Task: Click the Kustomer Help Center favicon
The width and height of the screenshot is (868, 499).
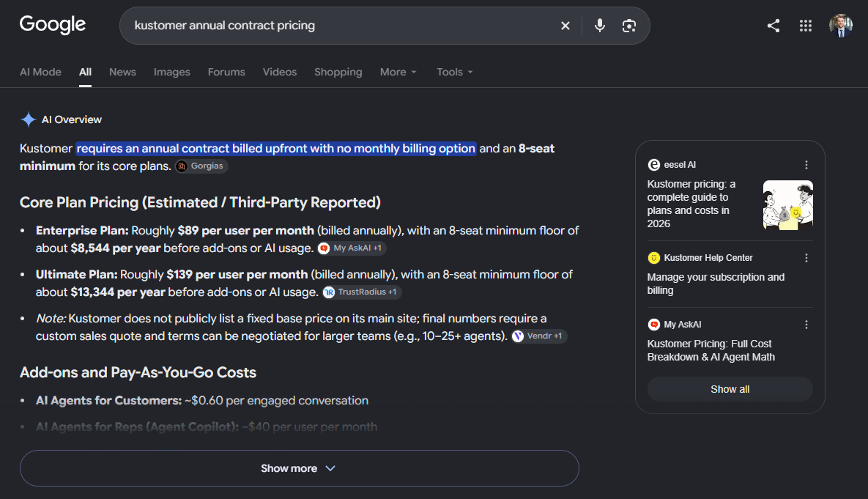Action: click(x=654, y=258)
